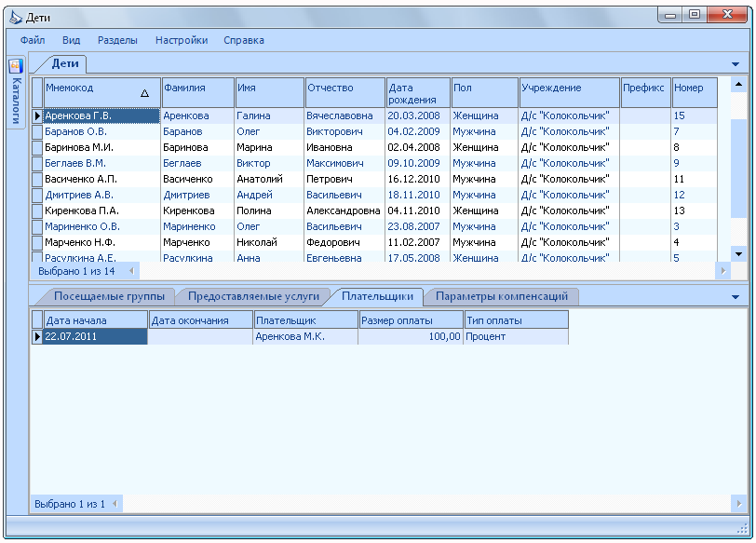Tick the checkbox for Баринова М.И.
This screenshot has width=756, height=543.
[x=37, y=147]
